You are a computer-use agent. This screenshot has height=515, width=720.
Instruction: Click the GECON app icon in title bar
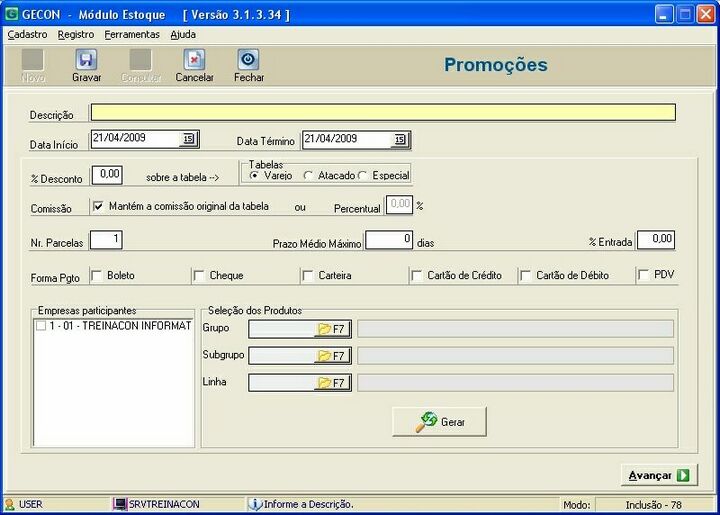point(11,14)
